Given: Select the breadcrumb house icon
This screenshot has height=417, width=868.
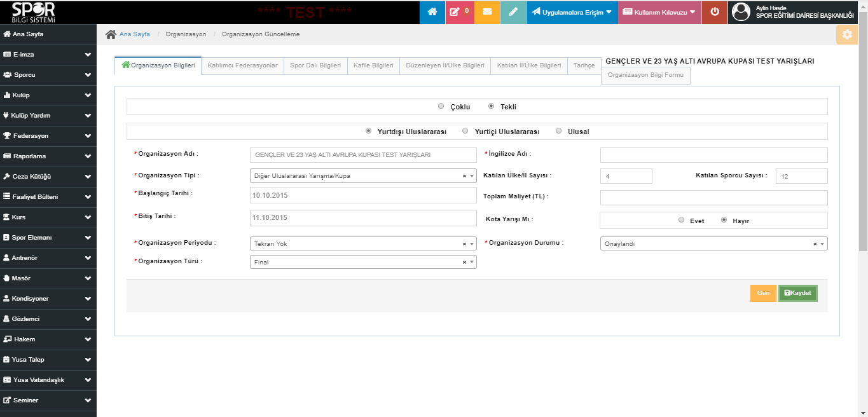Looking at the screenshot, I should pyautogui.click(x=111, y=34).
